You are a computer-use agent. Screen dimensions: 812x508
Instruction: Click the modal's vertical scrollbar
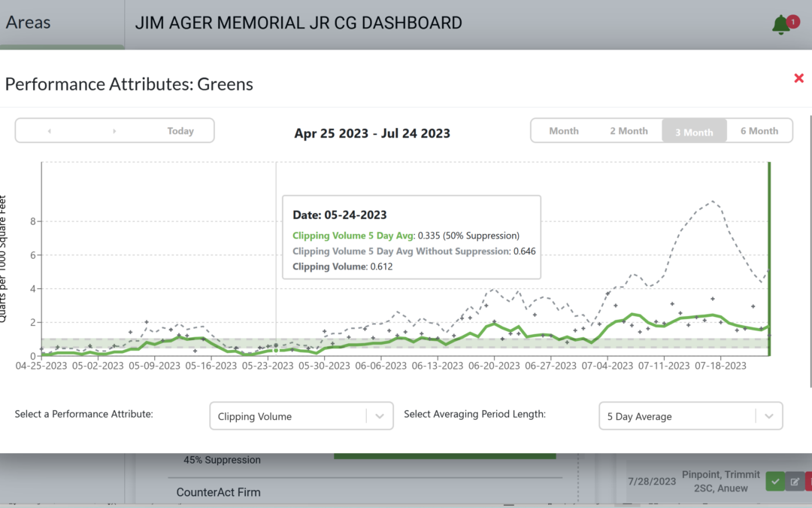click(810, 251)
